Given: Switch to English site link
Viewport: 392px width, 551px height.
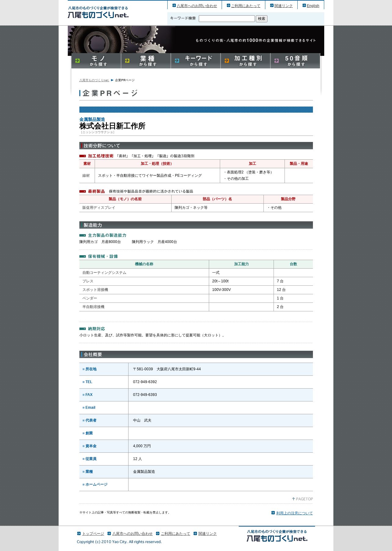Looking at the screenshot, I should [313, 6].
